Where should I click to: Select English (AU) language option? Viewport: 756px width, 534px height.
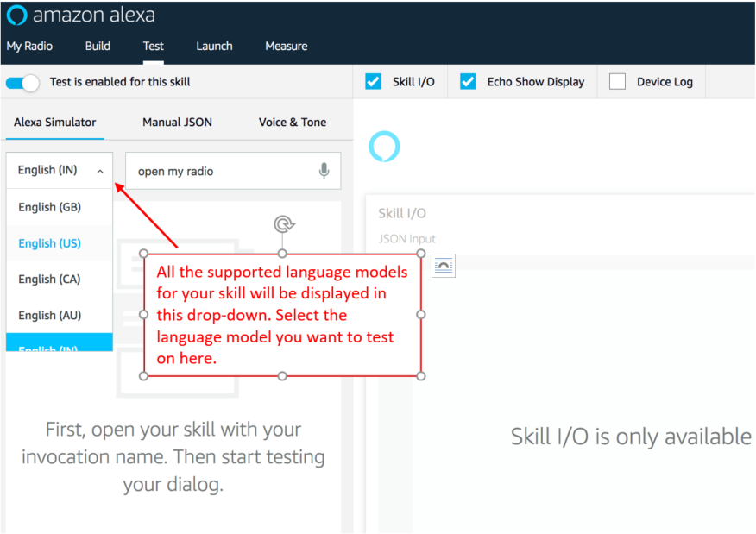(50, 315)
